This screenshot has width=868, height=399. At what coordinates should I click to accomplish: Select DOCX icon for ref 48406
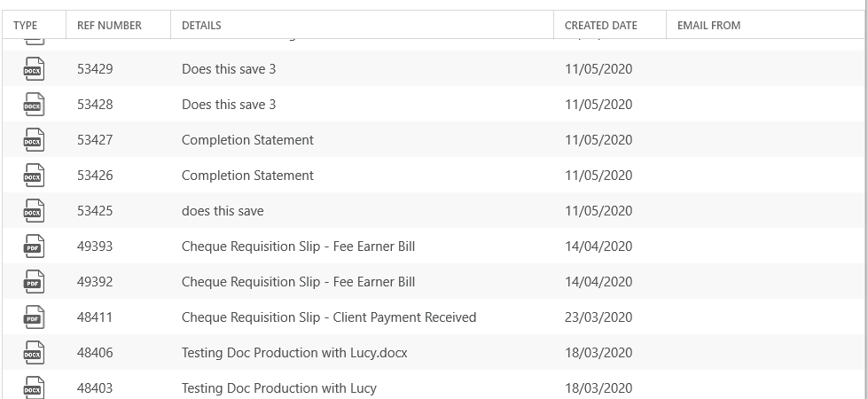(x=33, y=353)
